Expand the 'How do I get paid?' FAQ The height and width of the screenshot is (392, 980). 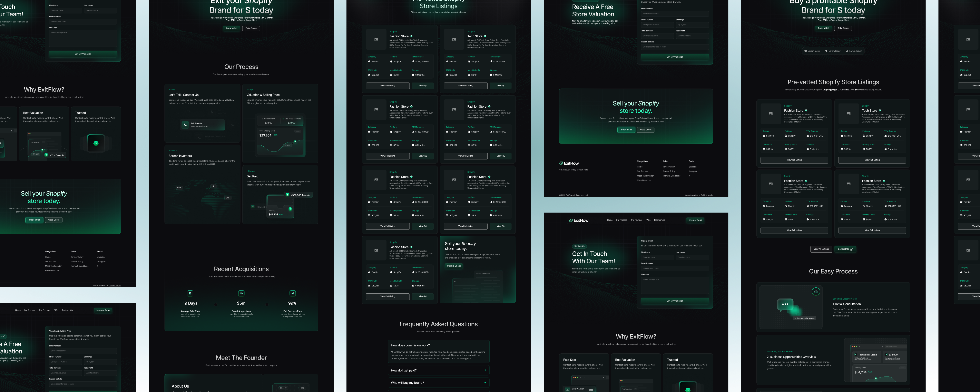486,370
